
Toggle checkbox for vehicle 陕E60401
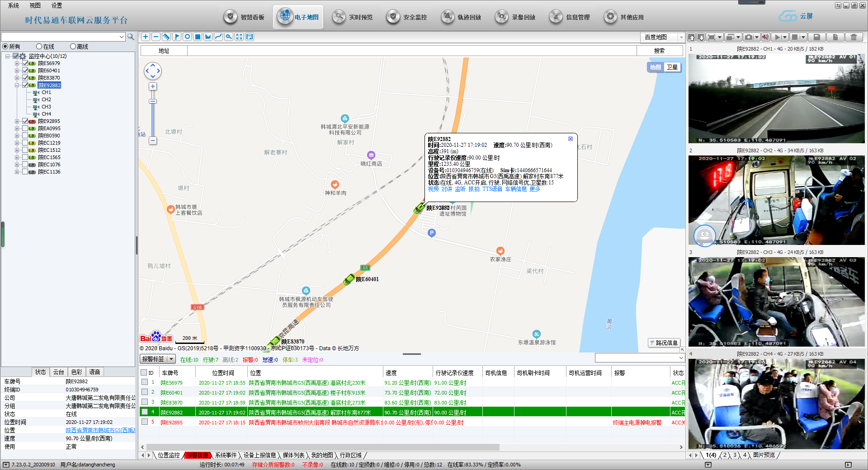coord(25,70)
